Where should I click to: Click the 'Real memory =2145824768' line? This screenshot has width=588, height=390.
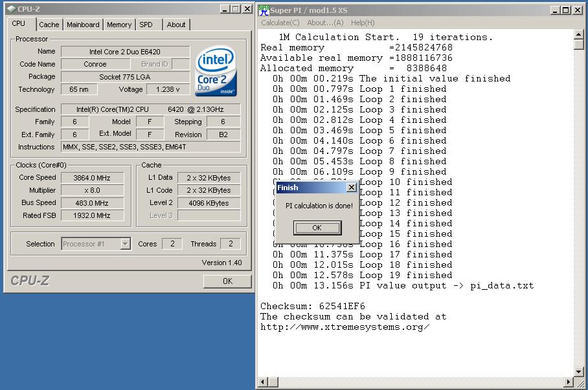tap(356, 48)
